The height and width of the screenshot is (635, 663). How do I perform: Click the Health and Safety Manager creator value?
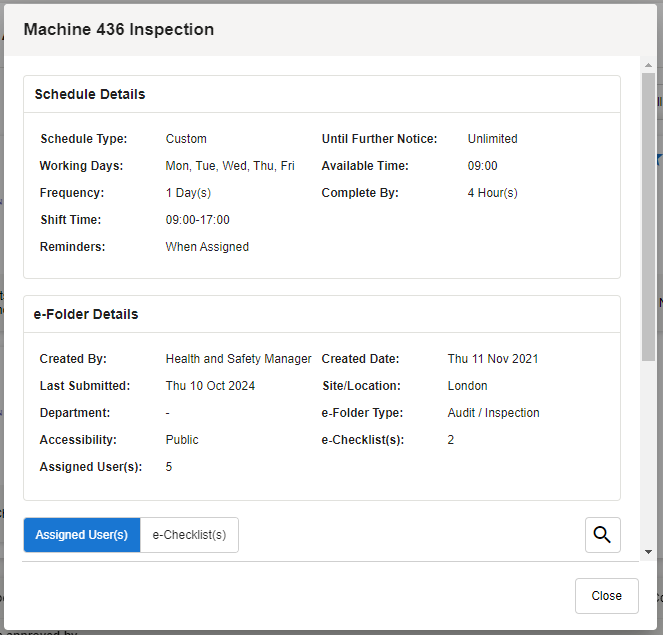tap(238, 359)
